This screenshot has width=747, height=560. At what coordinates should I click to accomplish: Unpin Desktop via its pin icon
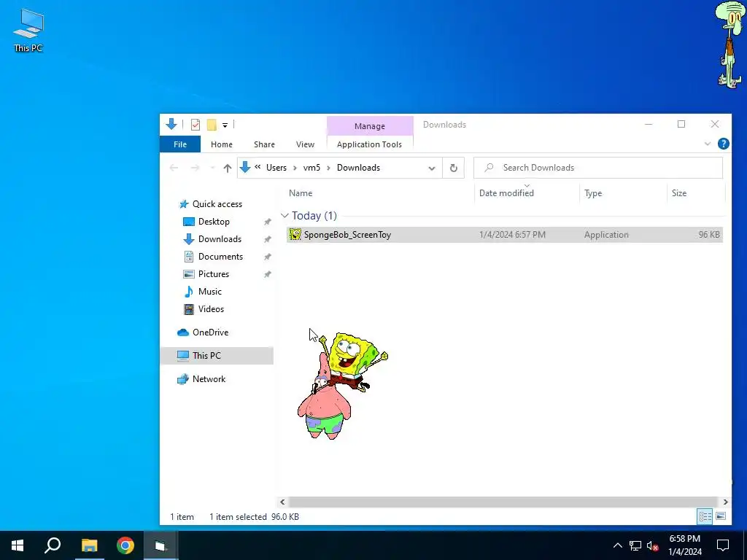pyautogui.click(x=268, y=222)
